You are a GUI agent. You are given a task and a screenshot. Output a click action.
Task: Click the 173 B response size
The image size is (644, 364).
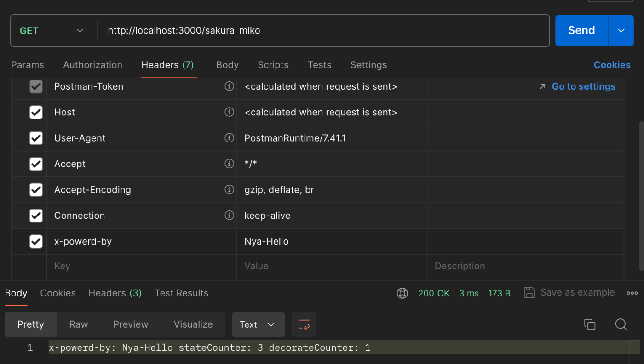(500, 293)
